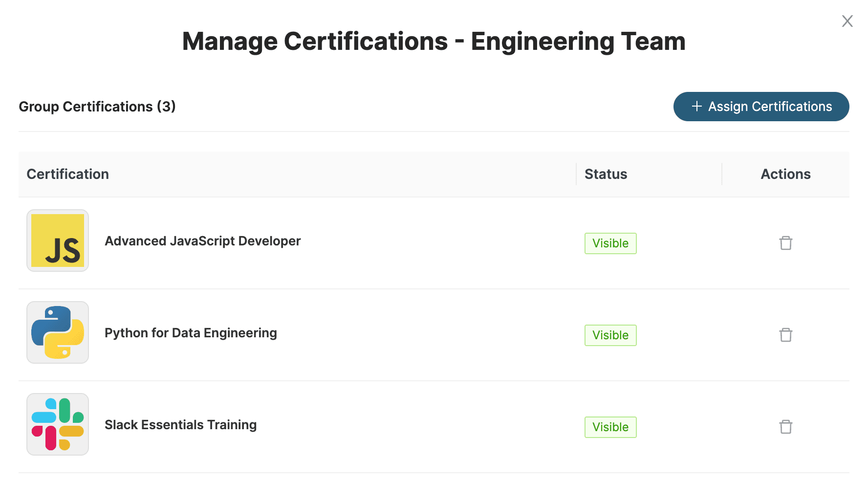Open the Certification column sort options
868x482 pixels.
[x=68, y=174]
